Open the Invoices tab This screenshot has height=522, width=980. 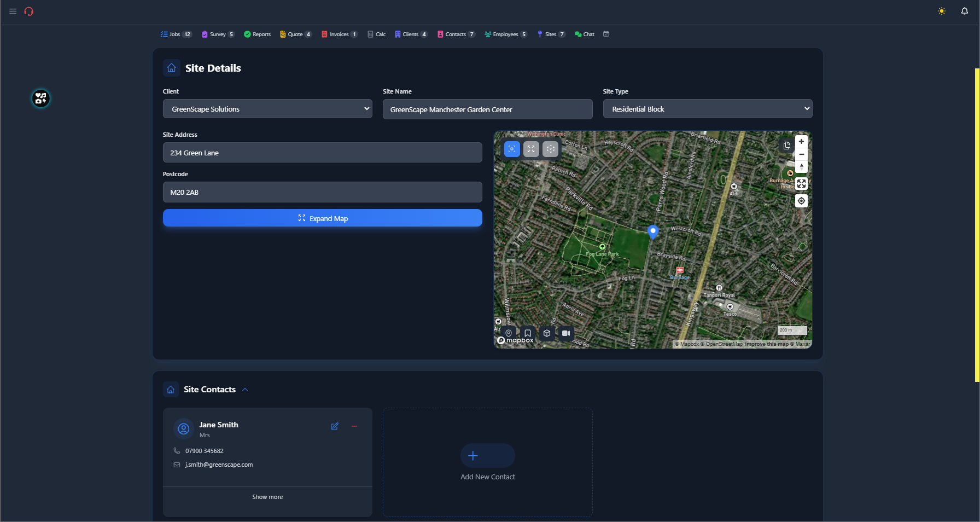[340, 34]
